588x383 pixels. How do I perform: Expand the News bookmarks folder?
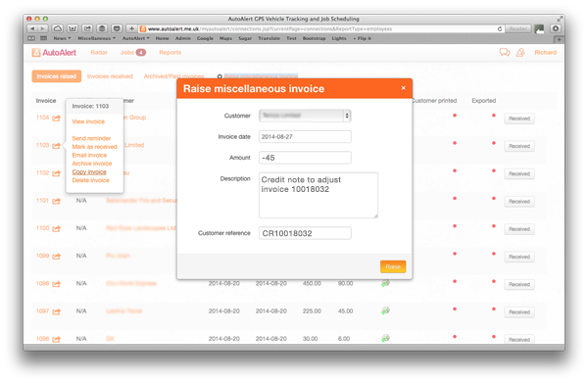[62, 38]
